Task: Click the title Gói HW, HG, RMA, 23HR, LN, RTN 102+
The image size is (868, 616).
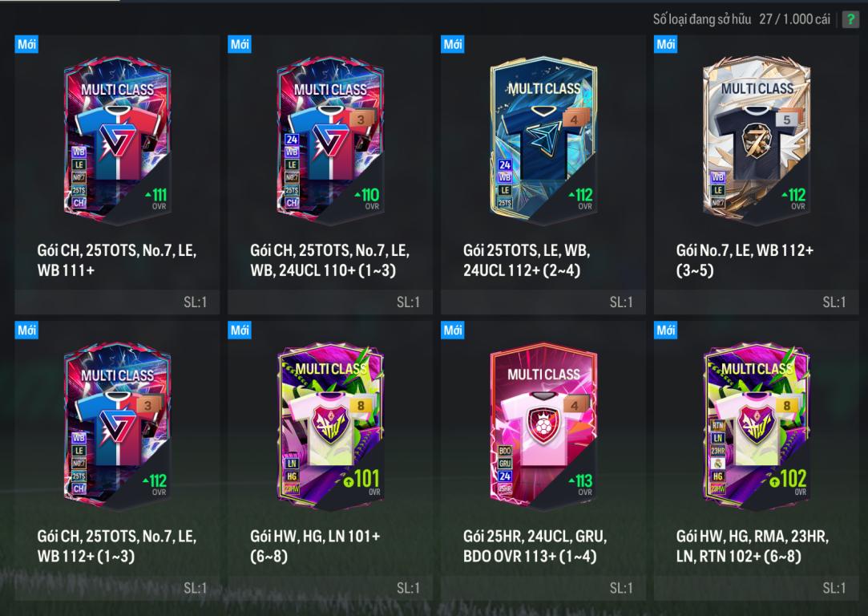Action: [753, 546]
